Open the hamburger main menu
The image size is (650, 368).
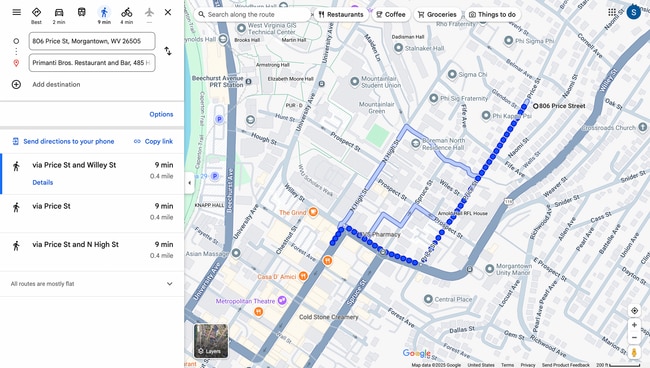click(x=17, y=12)
